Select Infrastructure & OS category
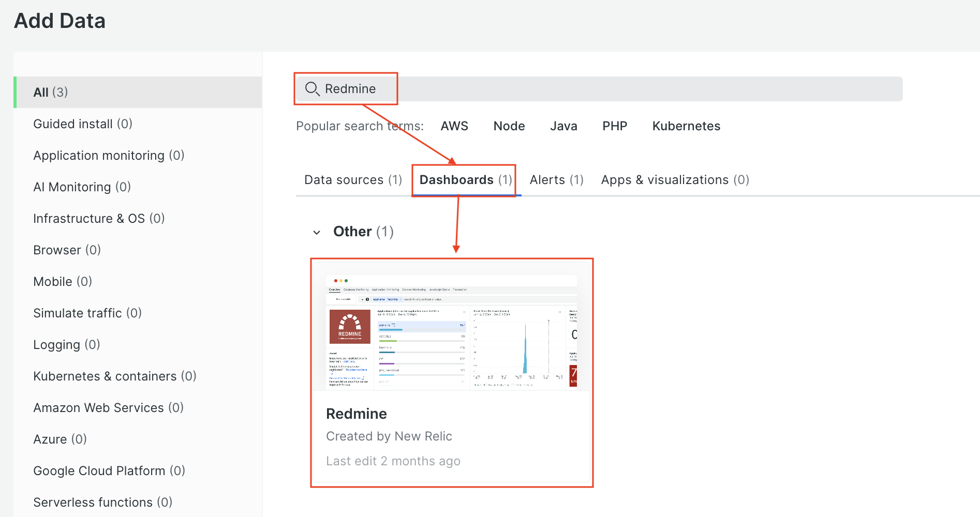980x517 pixels. click(98, 218)
